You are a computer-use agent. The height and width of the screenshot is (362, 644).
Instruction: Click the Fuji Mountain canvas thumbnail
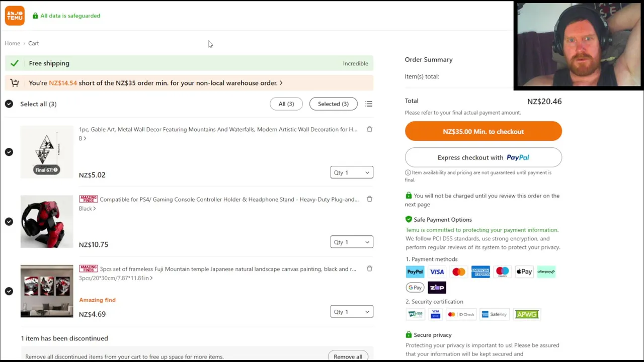(47, 291)
